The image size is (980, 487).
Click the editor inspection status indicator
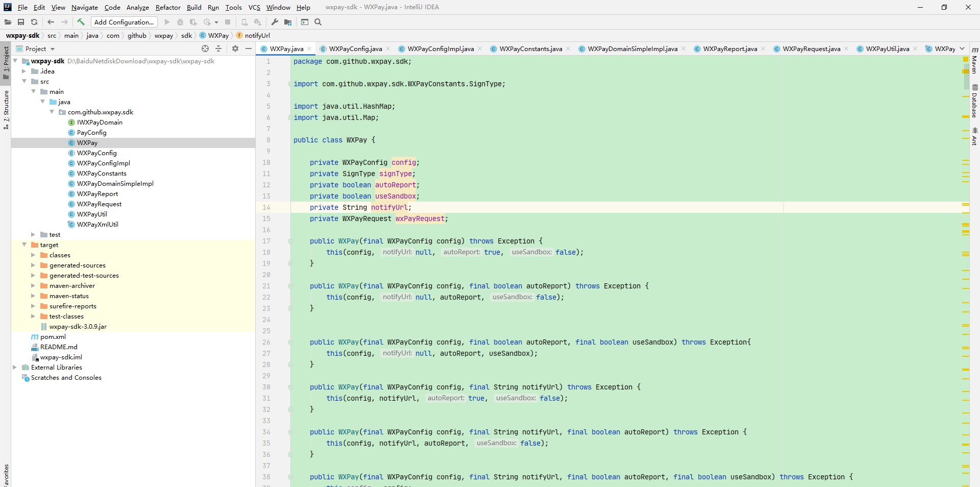pyautogui.click(x=965, y=60)
